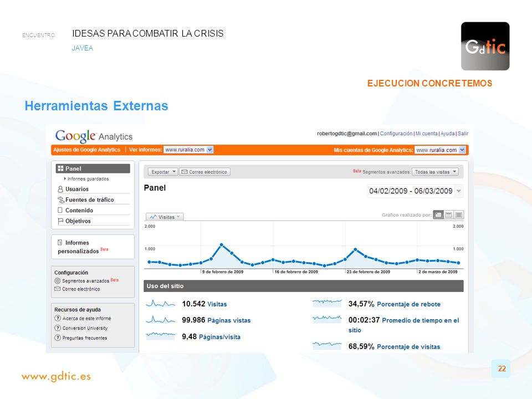Open Segmentos avanzados configuration link
This screenshot has width=532, height=399.
(x=85, y=281)
